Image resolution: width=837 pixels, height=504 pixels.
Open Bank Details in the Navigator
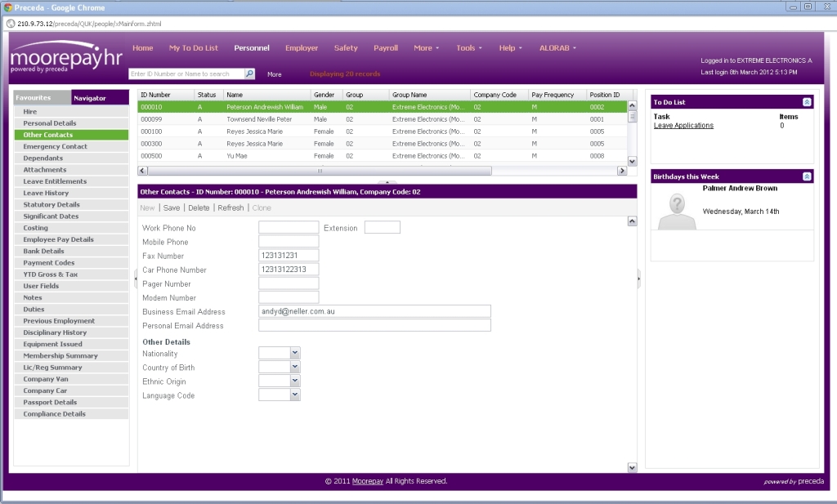tap(72, 252)
